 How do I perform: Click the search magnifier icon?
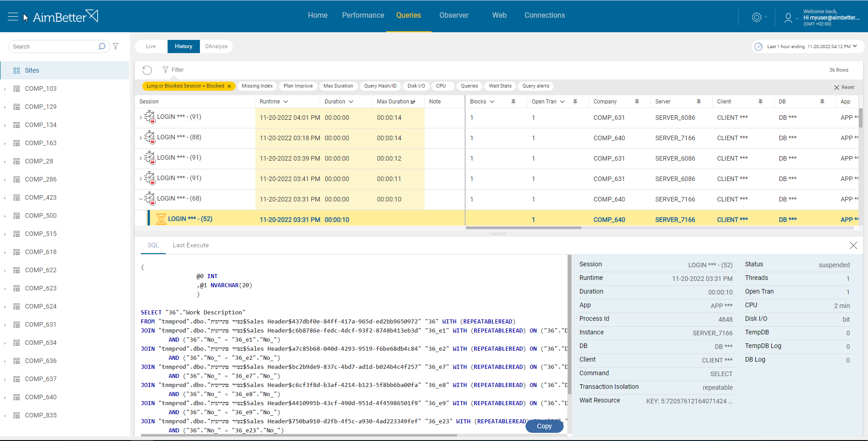click(x=102, y=46)
